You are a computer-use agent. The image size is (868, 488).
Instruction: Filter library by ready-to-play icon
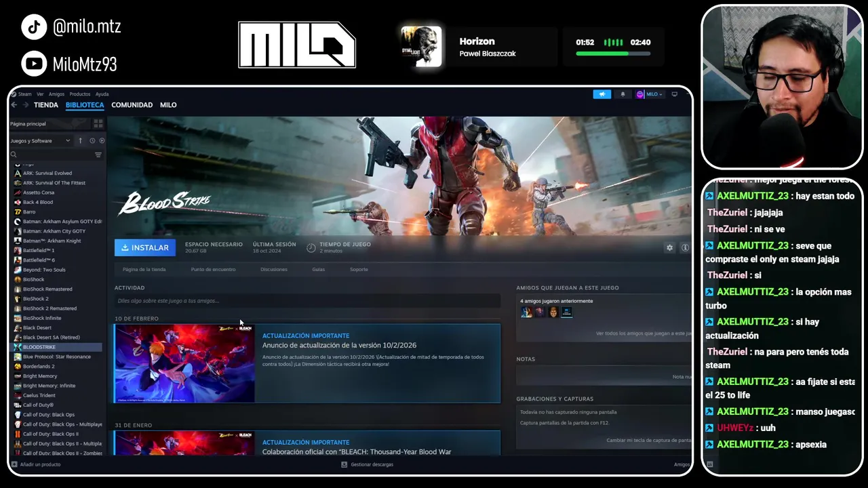102,140
